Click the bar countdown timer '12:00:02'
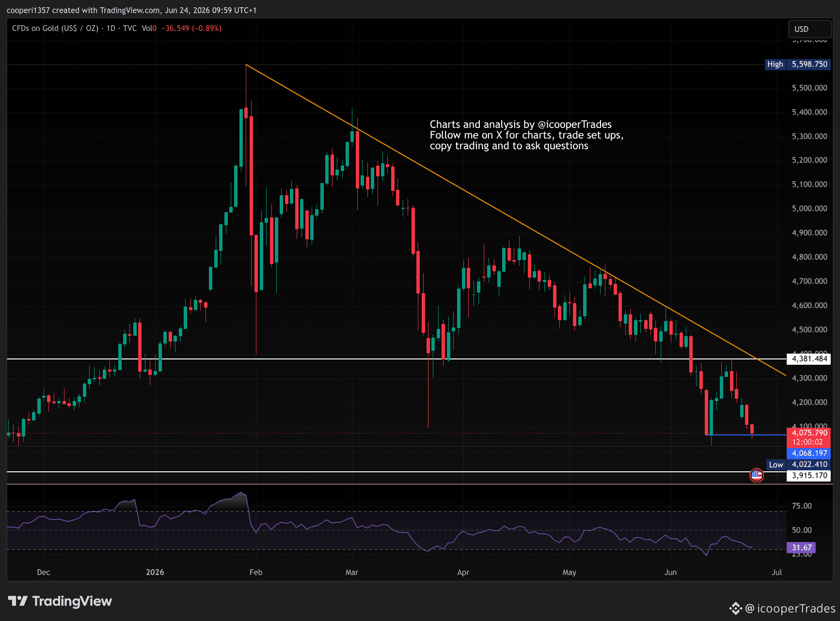 808,442
